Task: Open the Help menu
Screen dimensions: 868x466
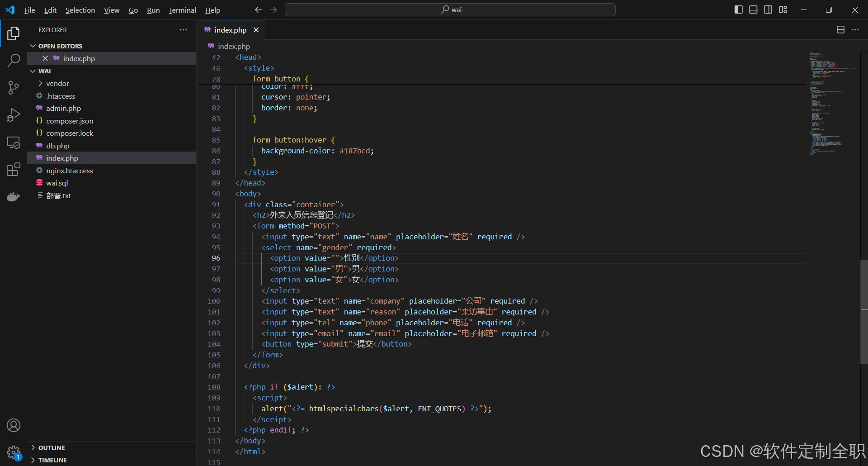Action: click(x=212, y=10)
